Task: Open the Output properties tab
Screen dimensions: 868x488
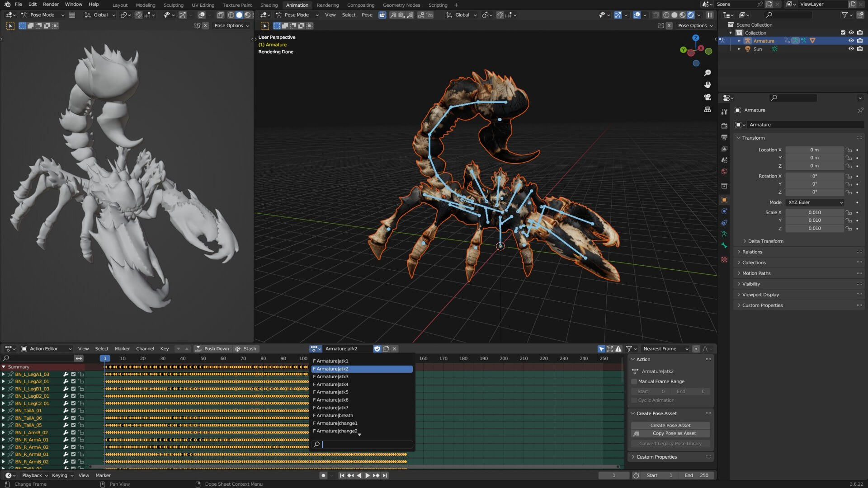Action: point(724,137)
